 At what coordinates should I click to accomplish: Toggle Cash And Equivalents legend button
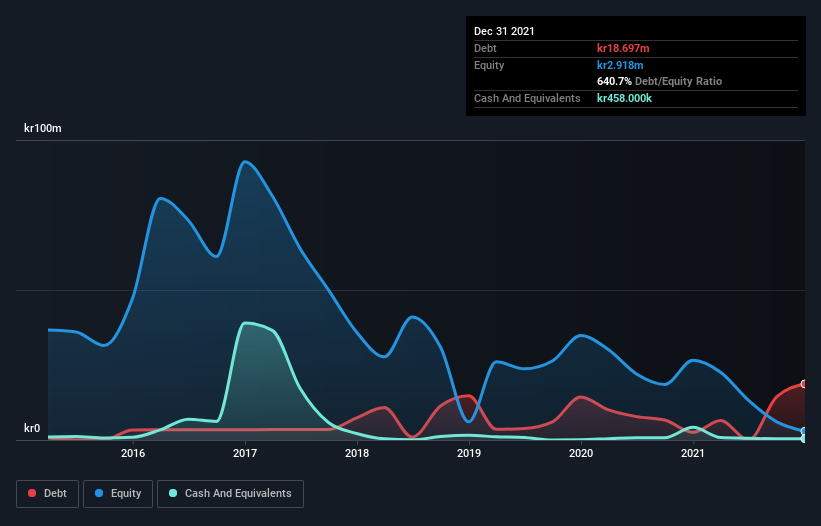pos(230,494)
